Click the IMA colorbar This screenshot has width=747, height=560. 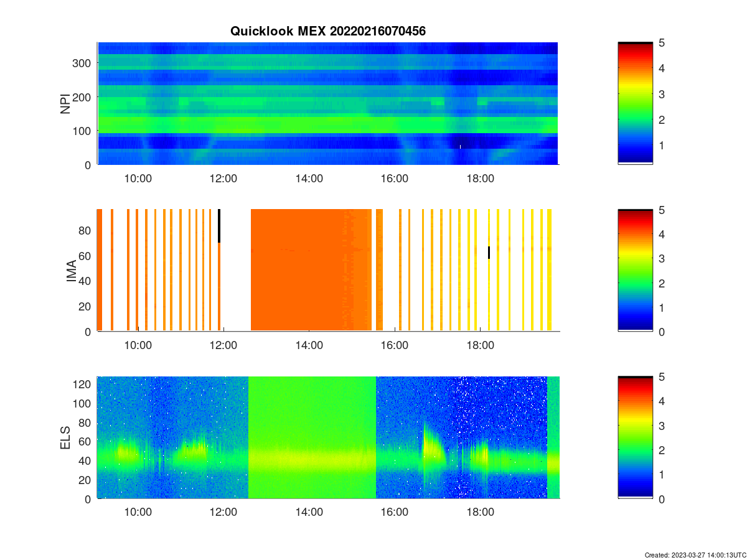pyautogui.click(x=635, y=270)
